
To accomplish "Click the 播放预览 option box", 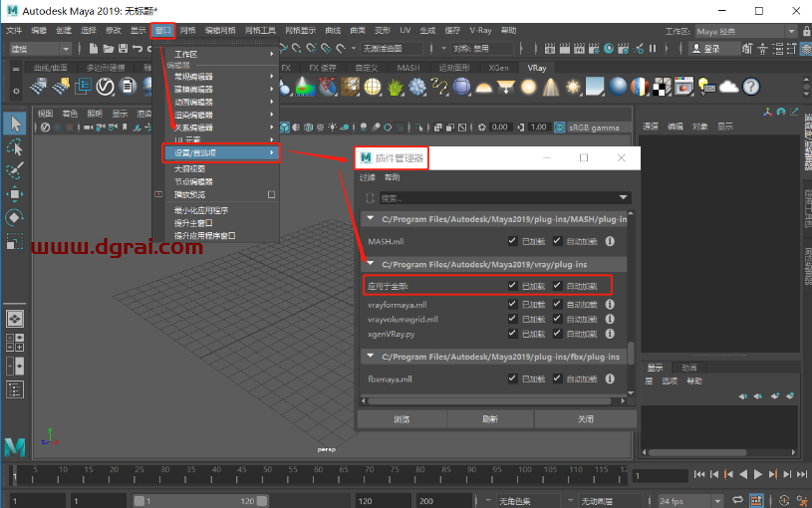I will pyautogui.click(x=271, y=194).
